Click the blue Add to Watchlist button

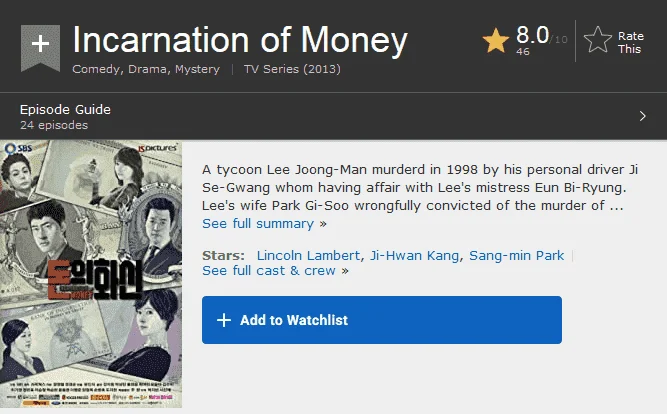tap(382, 320)
